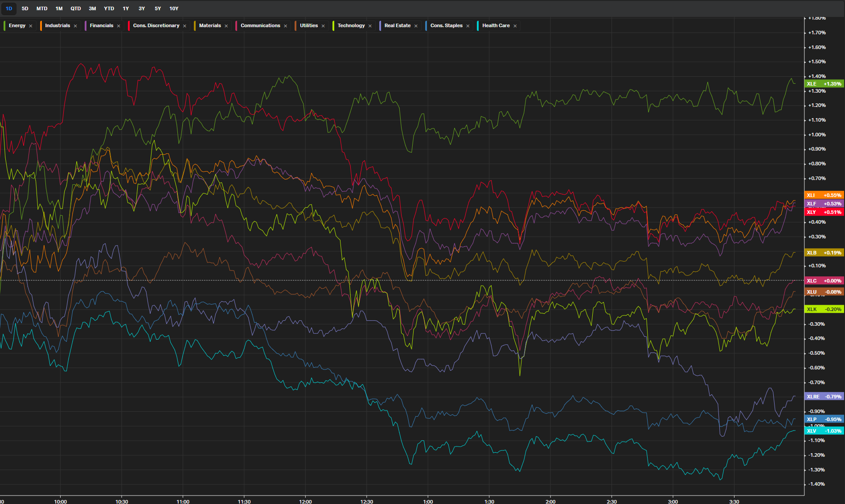The image size is (845, 504).
Task: Click the XLV -1.03% price tag
Action: (x=824, y=431)
